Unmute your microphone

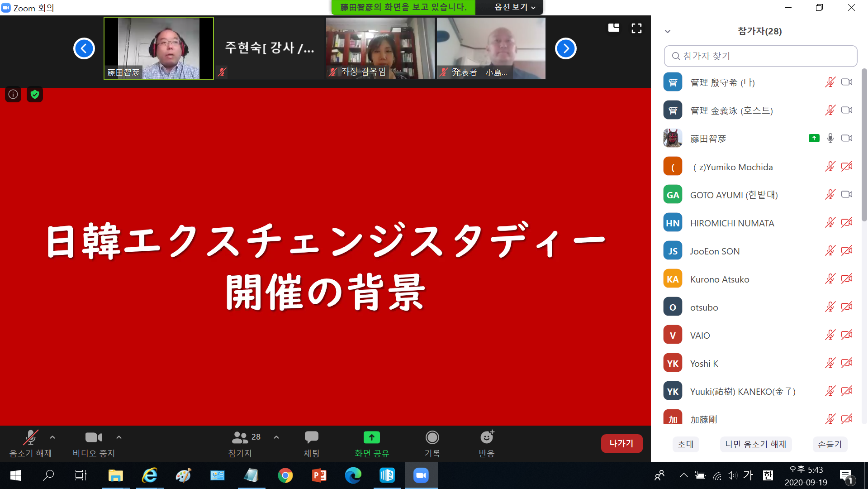30,437
